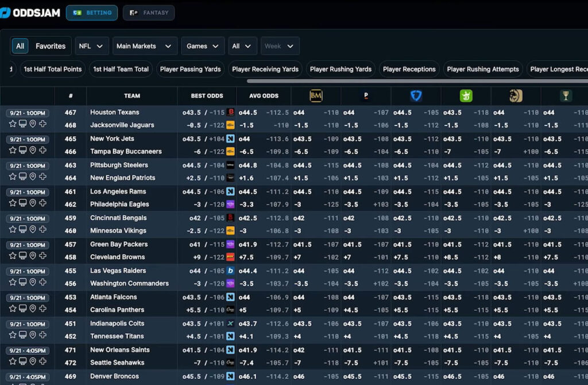
Task: Click the best odds value for Los Angeles Rams
Action: (x=205, y=191)
